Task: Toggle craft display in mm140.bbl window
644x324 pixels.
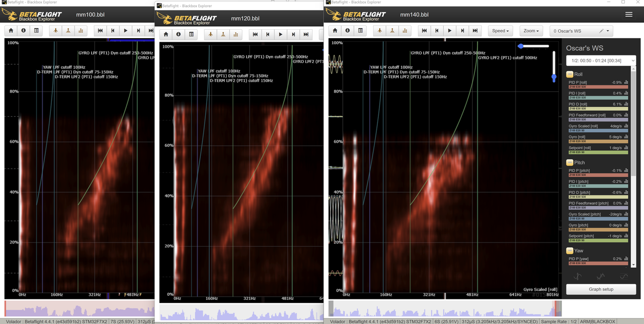Action: tap(380, 31)
